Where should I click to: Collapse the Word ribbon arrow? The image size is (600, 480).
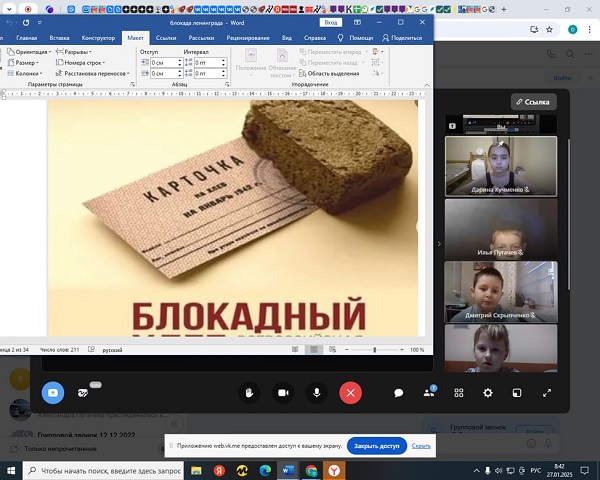coord(427,85)
